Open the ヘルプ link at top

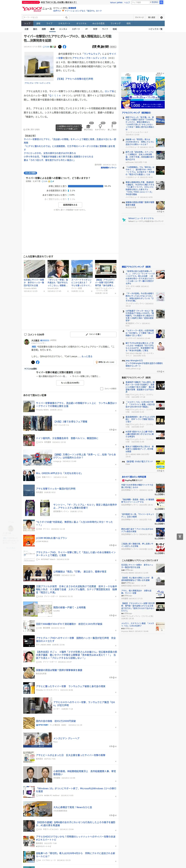pos(127,2)
